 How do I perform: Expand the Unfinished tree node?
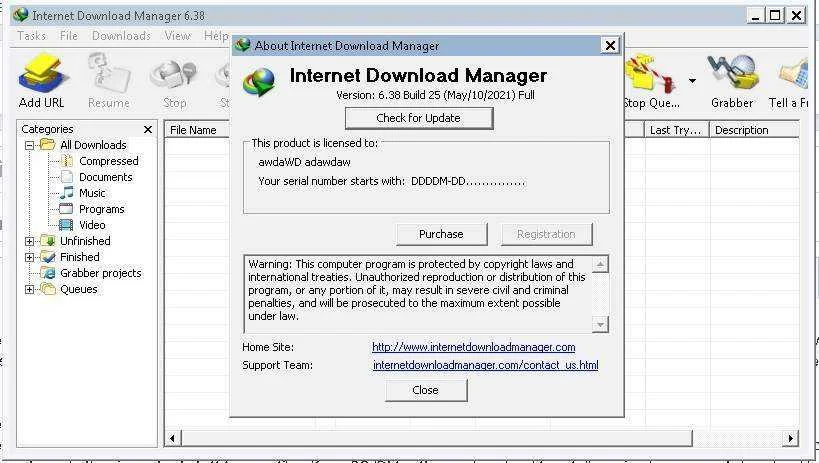pos(30,241)
